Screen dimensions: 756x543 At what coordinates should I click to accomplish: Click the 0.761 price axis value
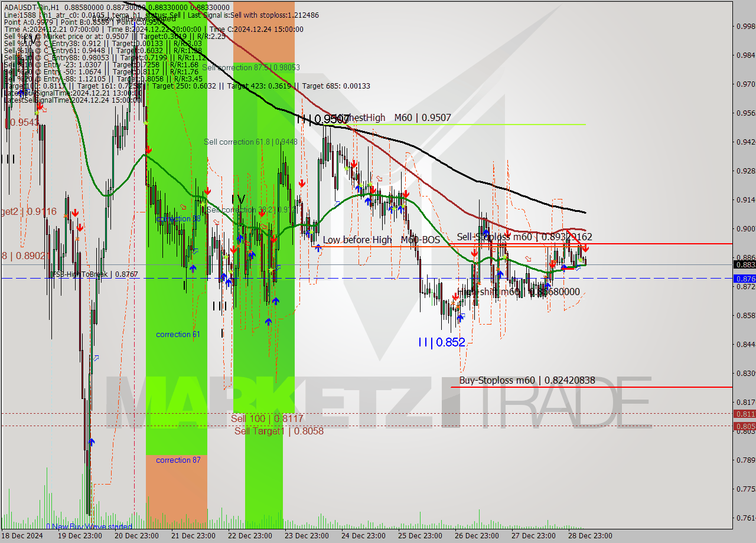point(745,518)
